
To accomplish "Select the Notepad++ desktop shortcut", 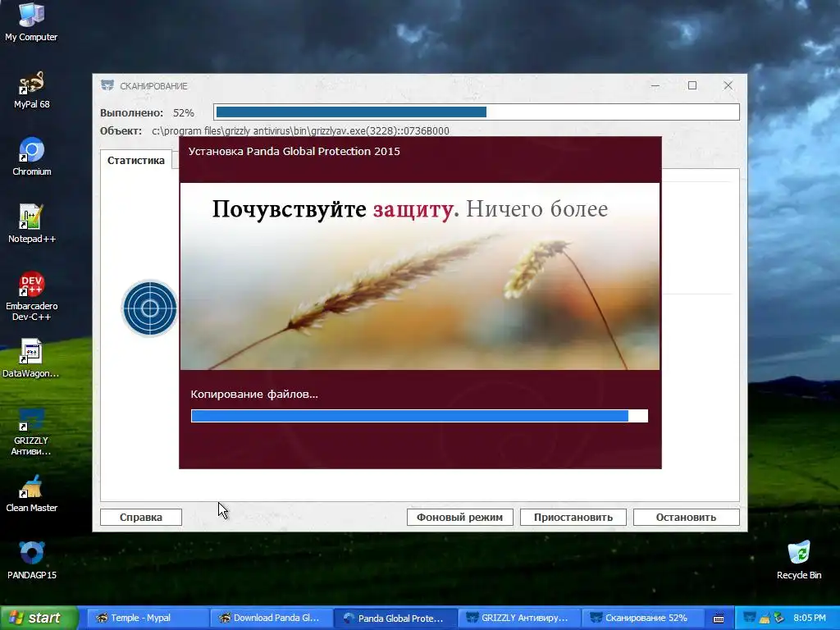I will [x=31, y=224].
